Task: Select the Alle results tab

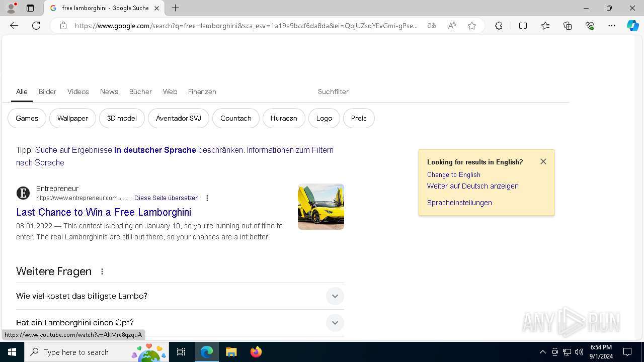Action: tap(22, 92)
